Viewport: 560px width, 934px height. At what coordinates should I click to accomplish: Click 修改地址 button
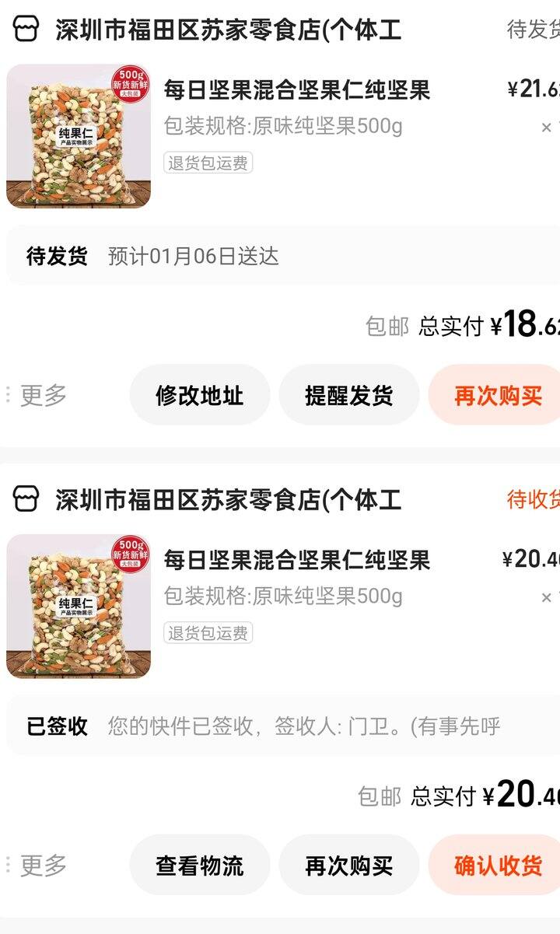(x=200, y=395)
